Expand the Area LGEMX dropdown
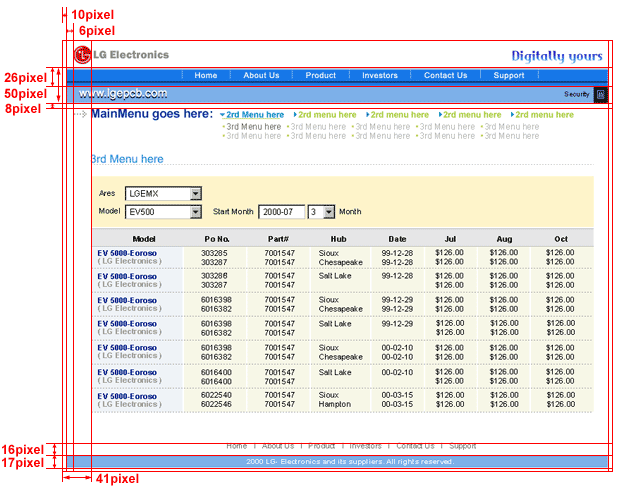Viewport: 627px width, 491px height. tap(196, 194)
